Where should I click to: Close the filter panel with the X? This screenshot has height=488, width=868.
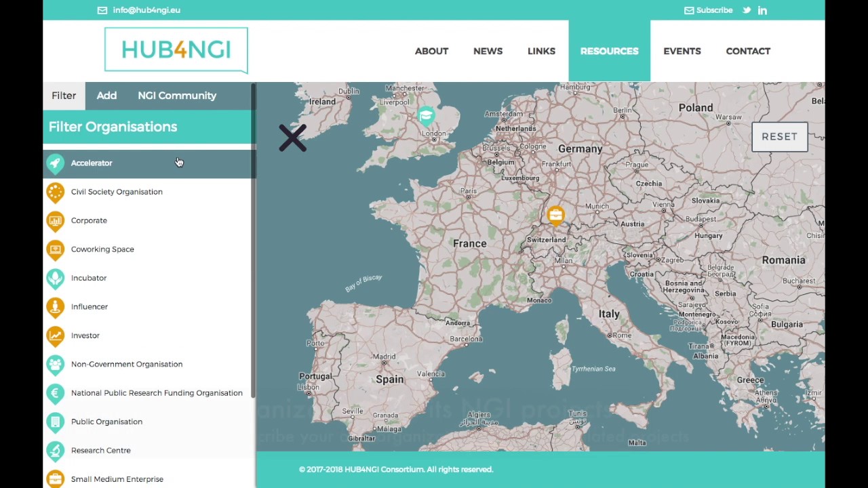tap(292, 138)
